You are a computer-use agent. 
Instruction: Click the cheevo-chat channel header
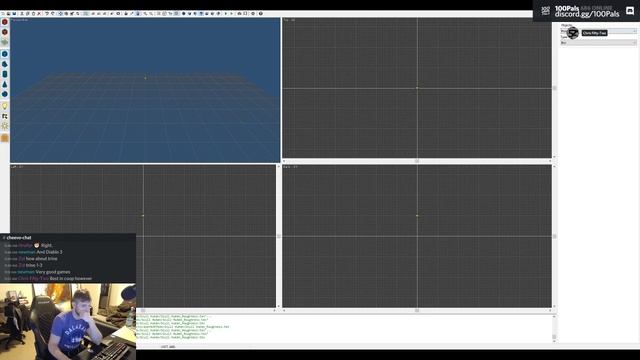19,238
